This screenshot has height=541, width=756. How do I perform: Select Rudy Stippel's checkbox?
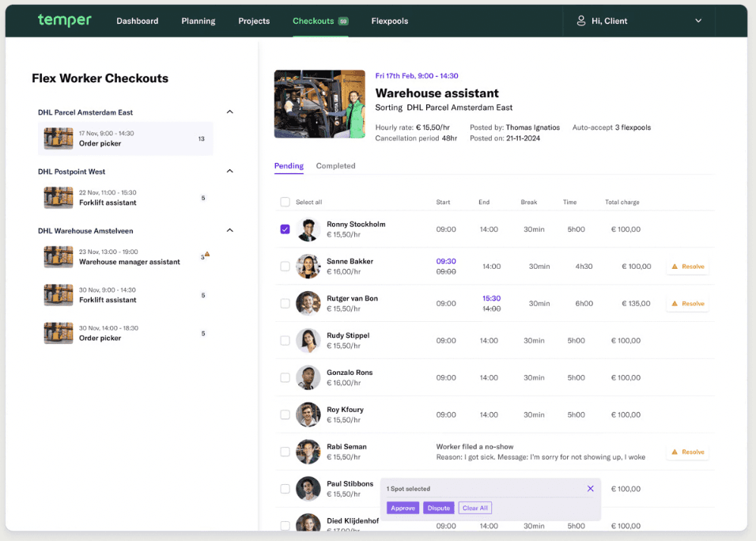(x=285, y=340)
